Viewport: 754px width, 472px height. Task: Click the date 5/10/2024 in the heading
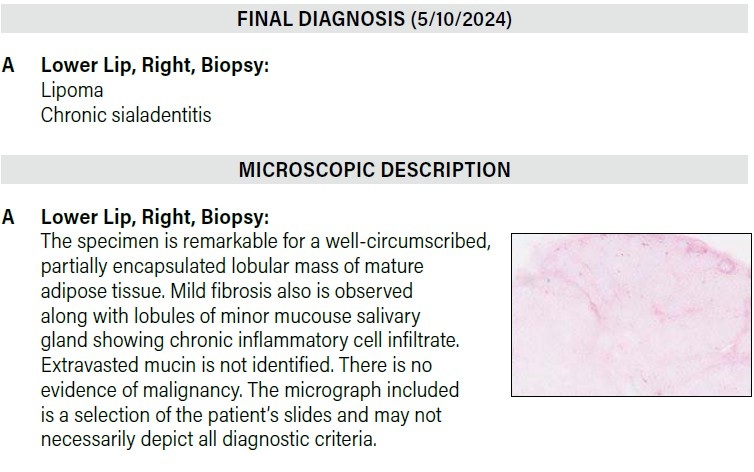pyautogui.click(x=461, y=19)
